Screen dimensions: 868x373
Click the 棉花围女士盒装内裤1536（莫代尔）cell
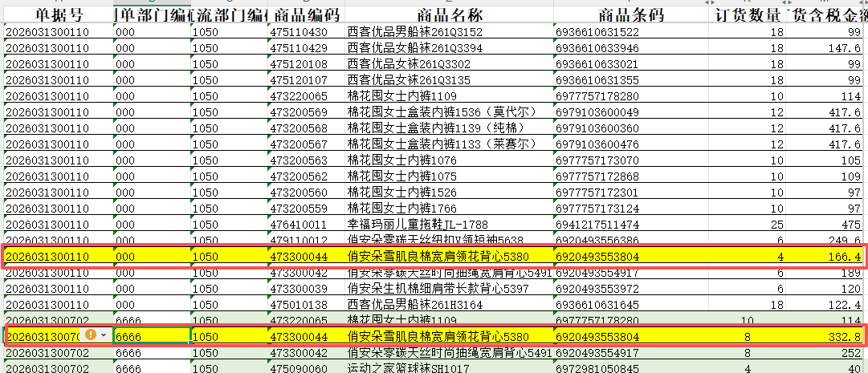(450, 112)
